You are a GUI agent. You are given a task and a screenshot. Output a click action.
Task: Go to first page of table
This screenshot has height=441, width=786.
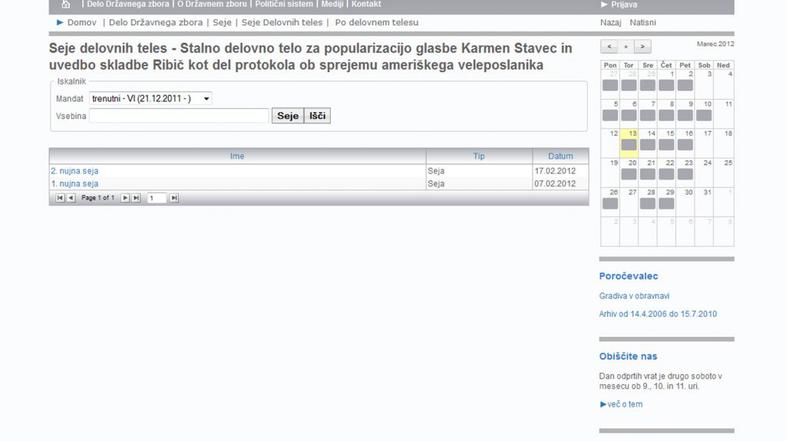60,198
